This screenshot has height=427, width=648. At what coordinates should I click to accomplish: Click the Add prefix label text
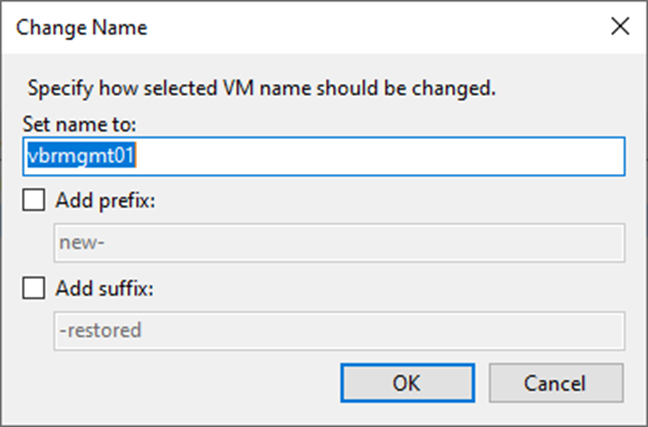pos(105,201)
